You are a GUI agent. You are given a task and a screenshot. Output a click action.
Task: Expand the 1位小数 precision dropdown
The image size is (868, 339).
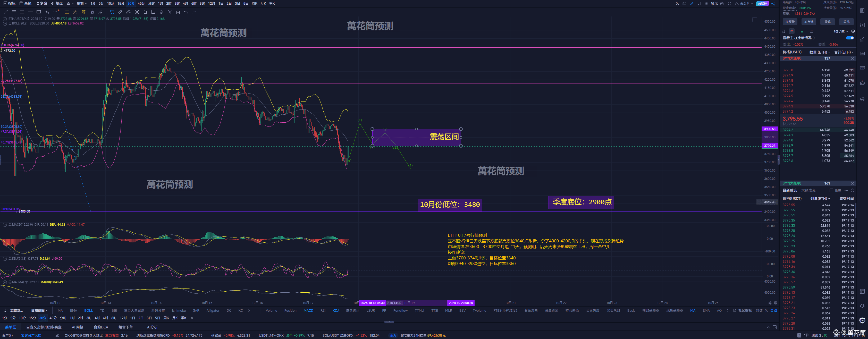click(840, 31)
